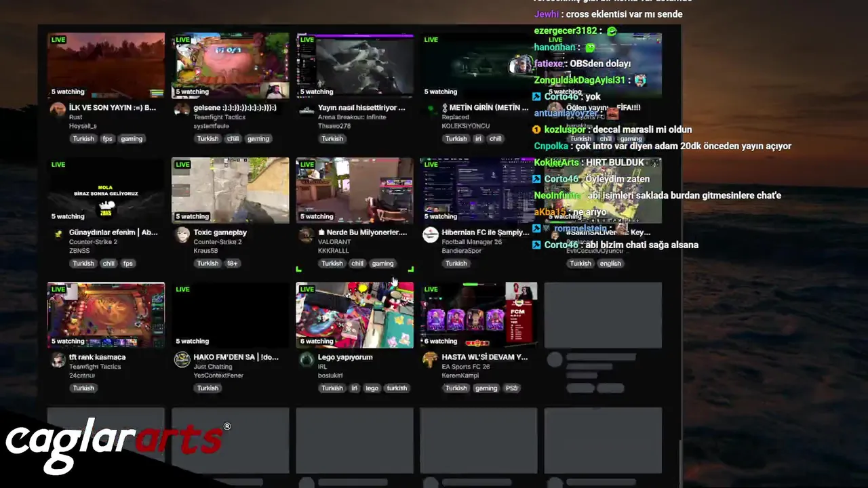This screenshot has height=488, width=868.
Task: Select Turkish tag under tft rank kasmaca
Action: click(83, 388)
